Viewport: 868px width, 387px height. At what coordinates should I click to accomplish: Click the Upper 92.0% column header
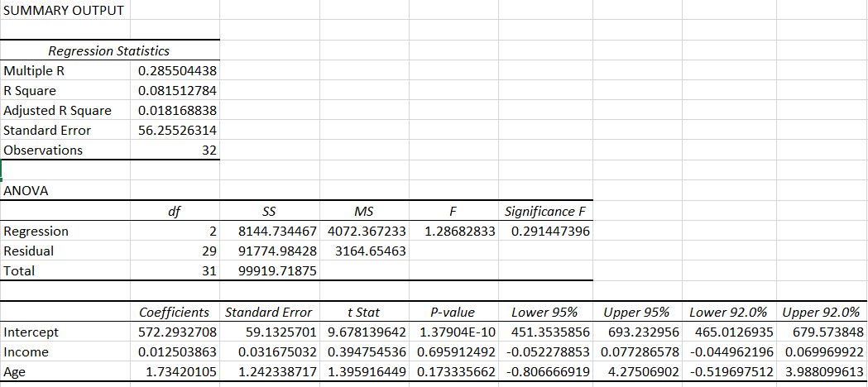[822, 312]
